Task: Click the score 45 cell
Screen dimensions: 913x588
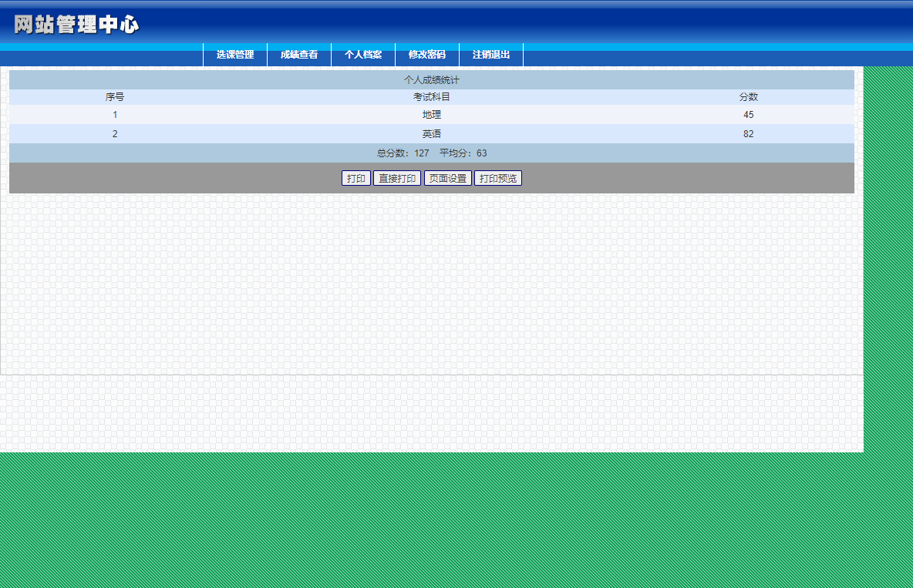Action: coord(748,115)
